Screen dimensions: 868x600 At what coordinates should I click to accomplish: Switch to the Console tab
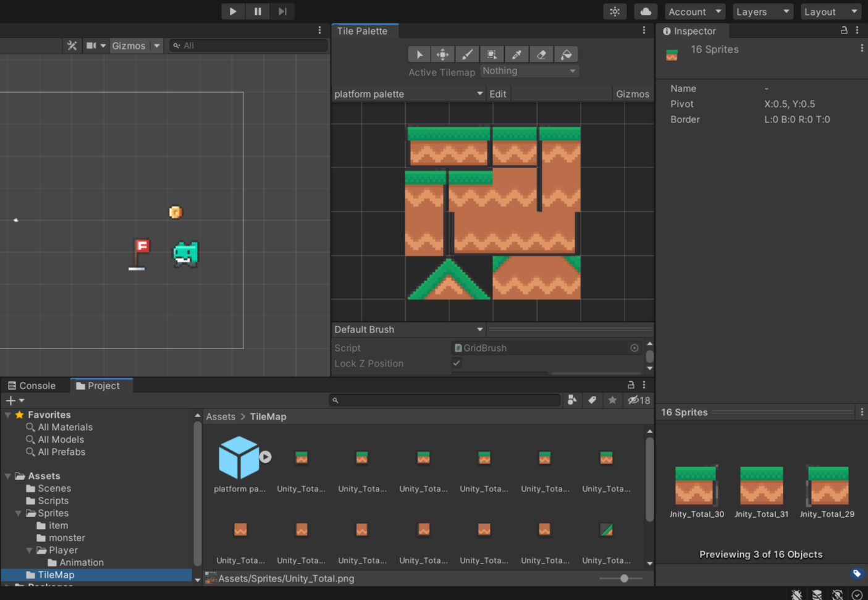32,386
